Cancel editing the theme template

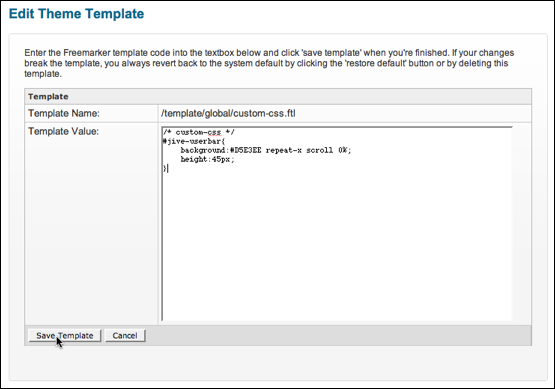click(125, 336)
